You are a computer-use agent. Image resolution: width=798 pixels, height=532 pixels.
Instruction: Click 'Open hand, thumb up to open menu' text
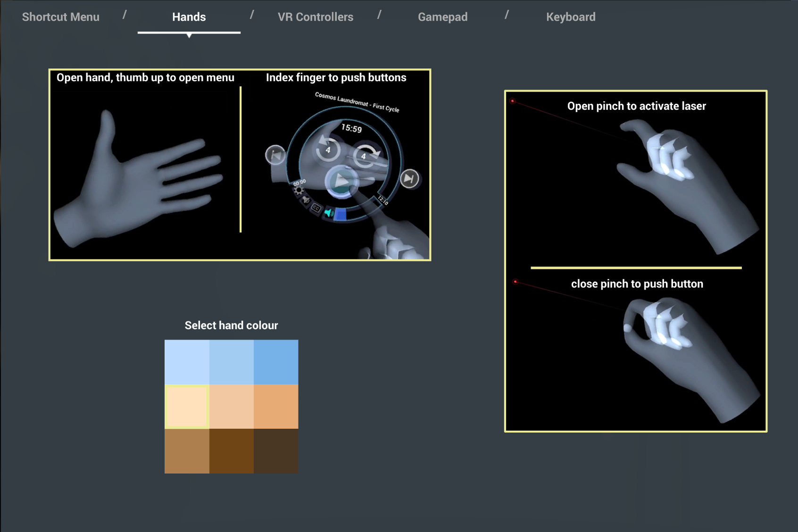[145, 78]
